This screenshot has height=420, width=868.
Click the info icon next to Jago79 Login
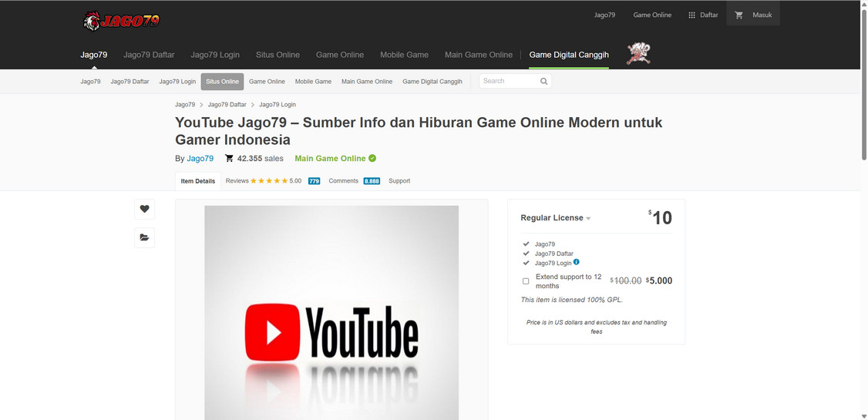(577, 262)
